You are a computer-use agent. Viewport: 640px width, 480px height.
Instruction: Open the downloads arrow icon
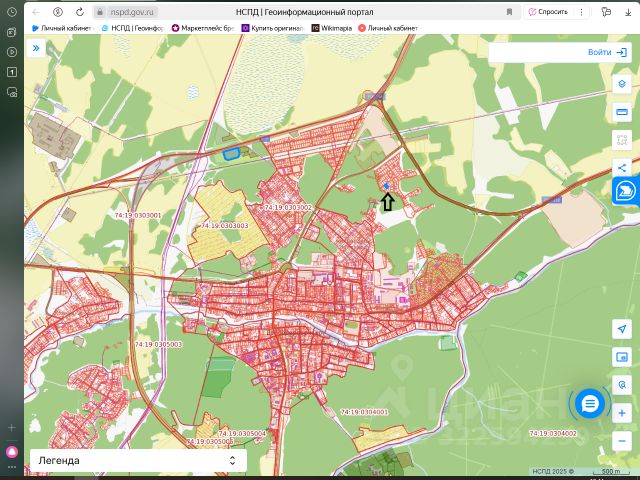pyautogui.click(x=628, y=12)
